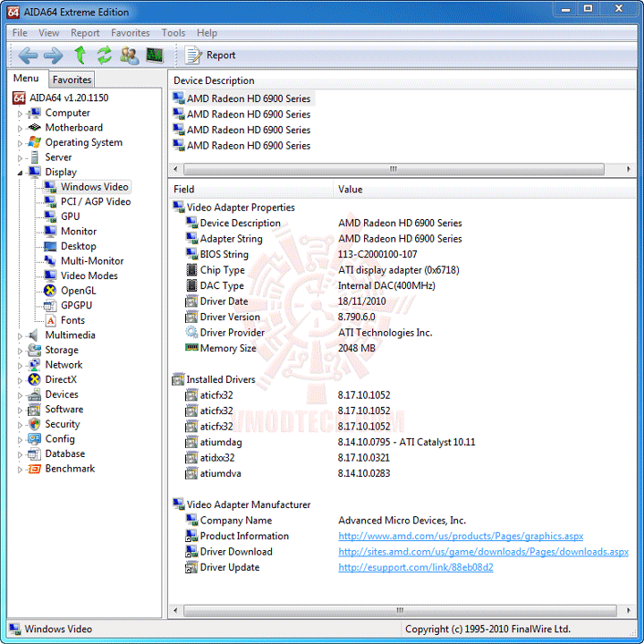Select the Memory Size row

(x=280, y=348)
